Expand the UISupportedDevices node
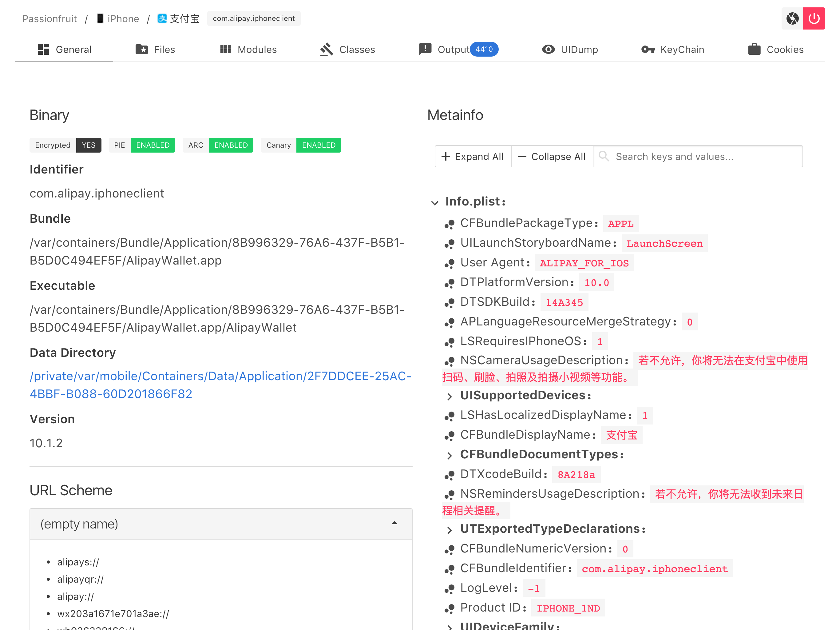 tap(450, 396)
